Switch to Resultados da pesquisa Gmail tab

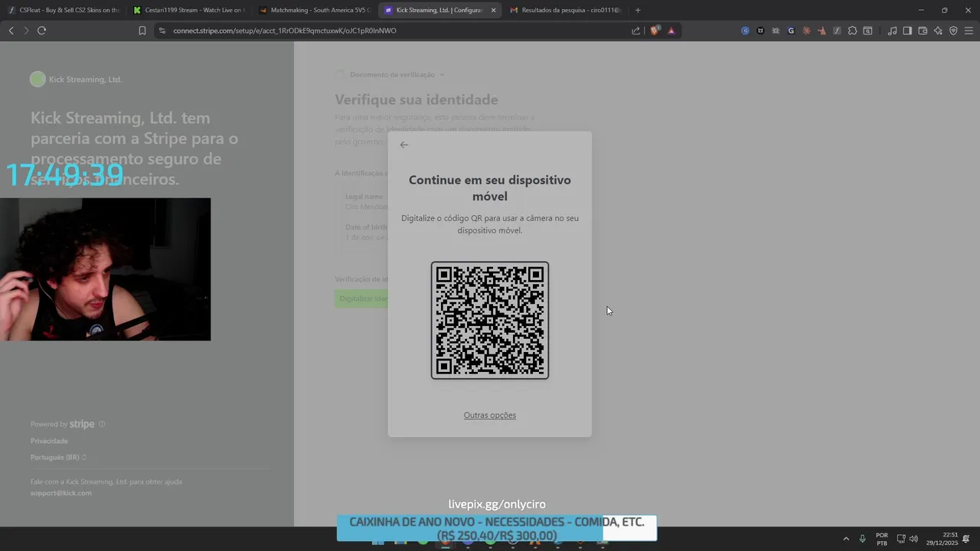pos(565,10)
